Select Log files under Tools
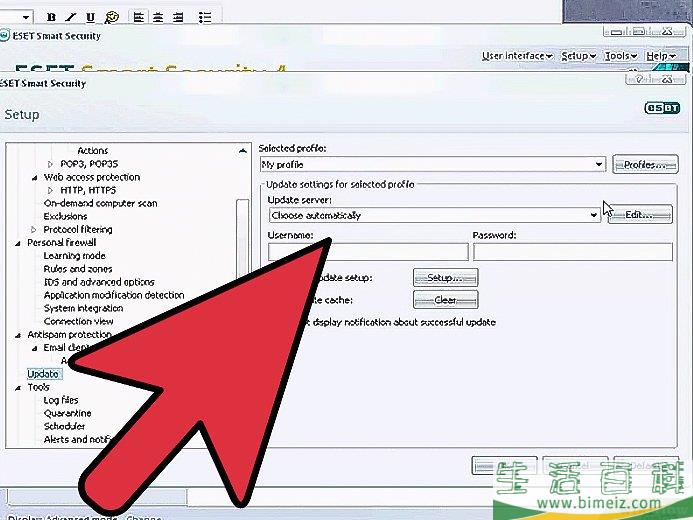 tap(61, 400)
